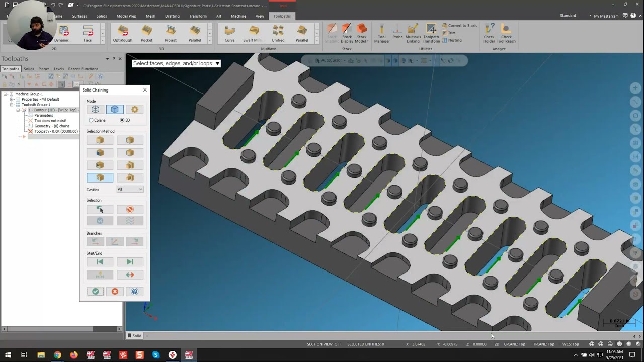
Task: Click CPLANE: Top in status bar
Action: click(x=515, y=344)
